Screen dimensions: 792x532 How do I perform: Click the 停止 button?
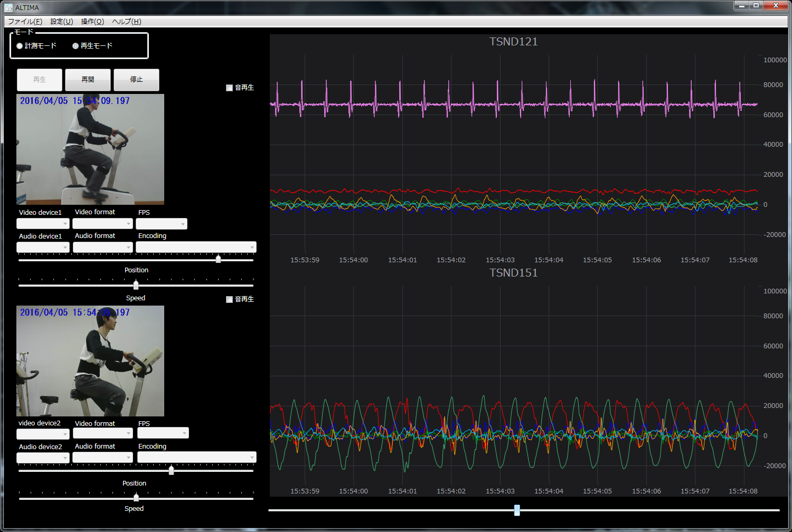pyautogui.click(x=136, y=80)
